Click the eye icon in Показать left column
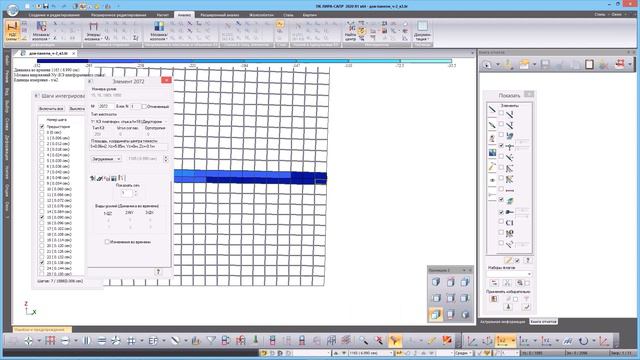This screenshot has height=360, width=640. [492, 180]
